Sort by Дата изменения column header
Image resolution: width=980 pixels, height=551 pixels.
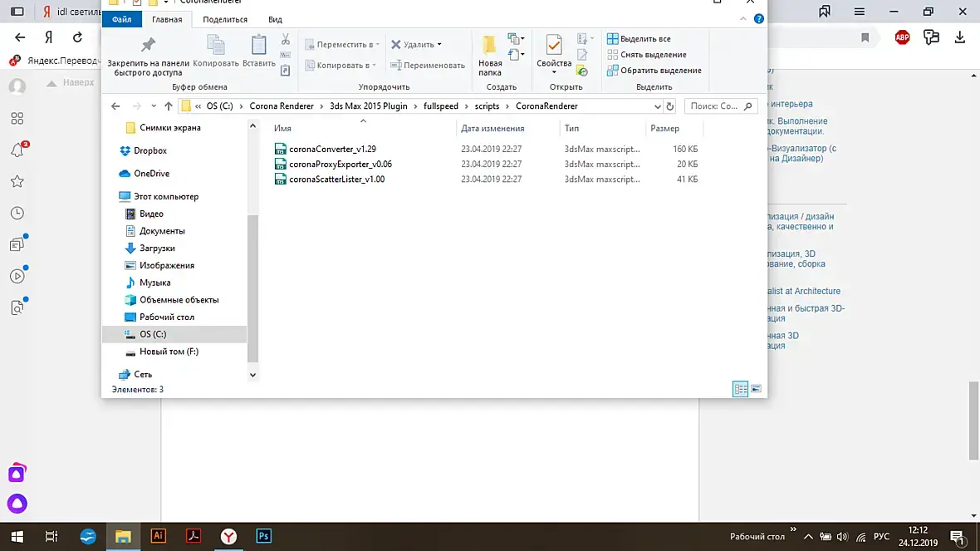[492, 128]
